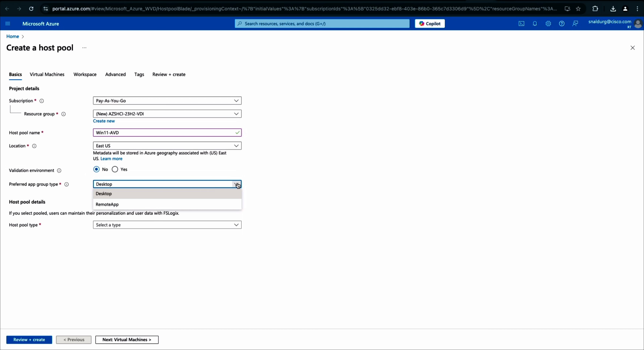Expand the Resource group dropdown
Image resolution: width=644 pixels, height=350 pixels.
pos(167,114)
